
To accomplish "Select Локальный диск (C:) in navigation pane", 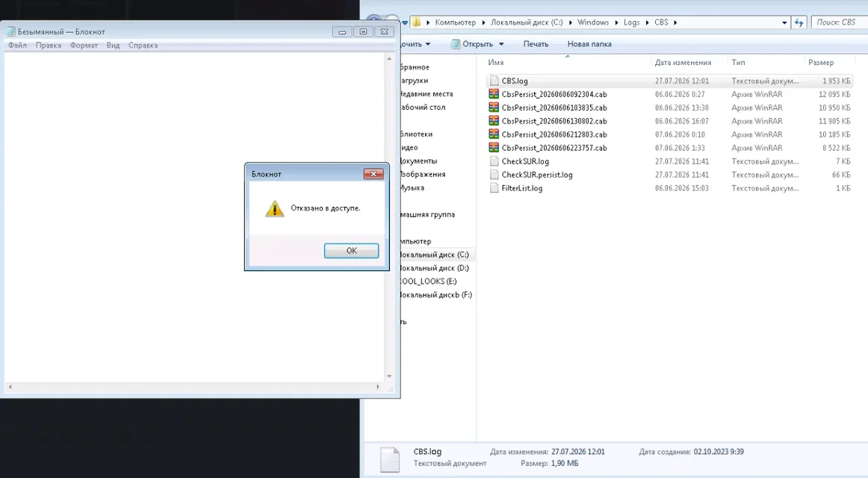I will click(x=435, y=255).
